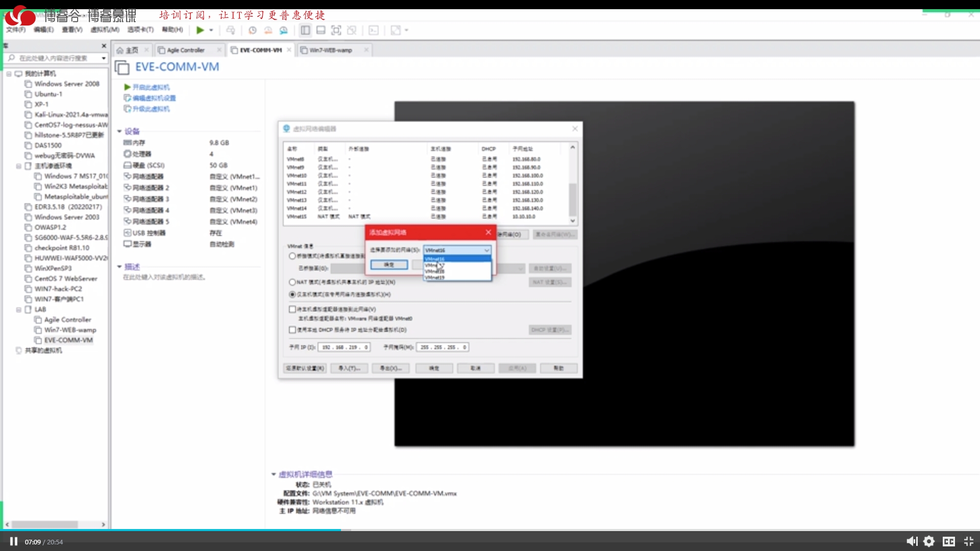The height and width of the screenshot is (551, 980).
Task: Open the network selection combo box
Action: (x=457, y=250)
